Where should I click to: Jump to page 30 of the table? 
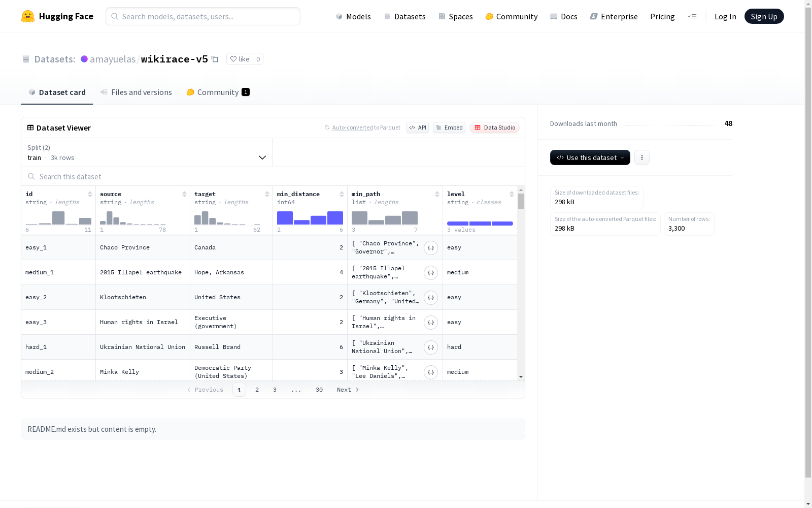(x=319, y=390)
